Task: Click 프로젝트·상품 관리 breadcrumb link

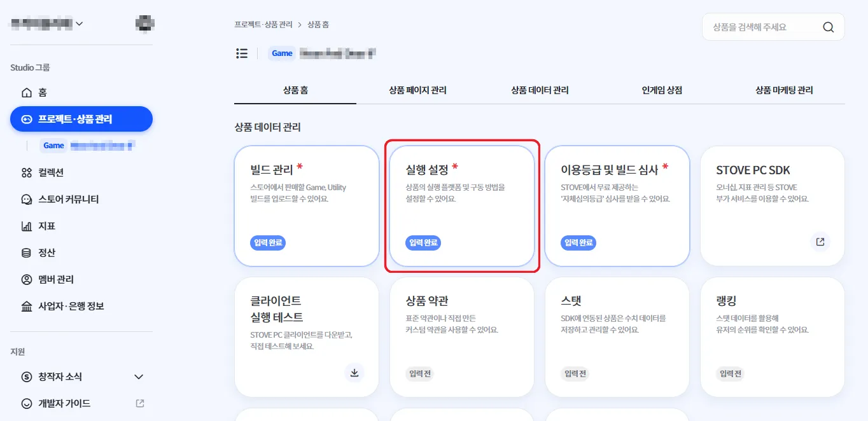Action: point(263,25)
